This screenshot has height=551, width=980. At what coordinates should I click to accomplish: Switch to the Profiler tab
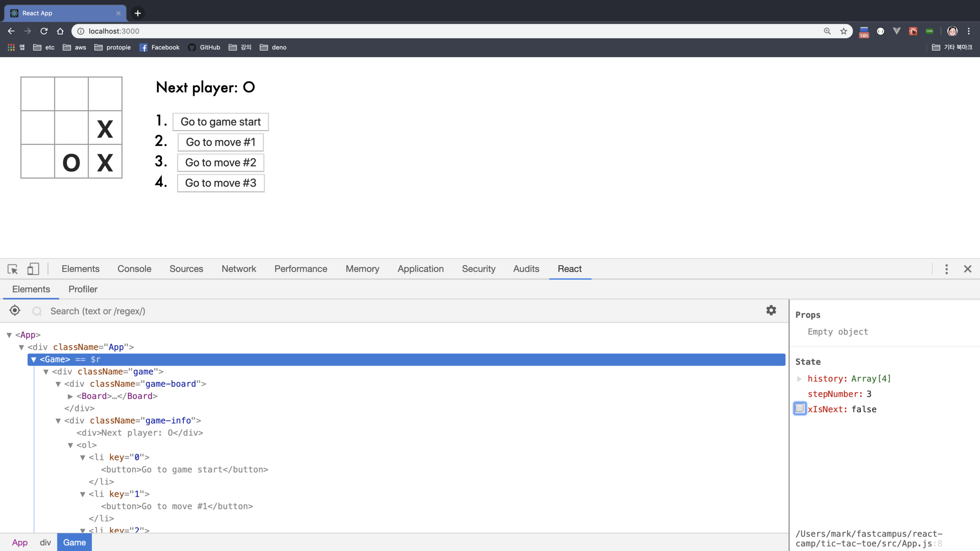click(x=83, y=289)
